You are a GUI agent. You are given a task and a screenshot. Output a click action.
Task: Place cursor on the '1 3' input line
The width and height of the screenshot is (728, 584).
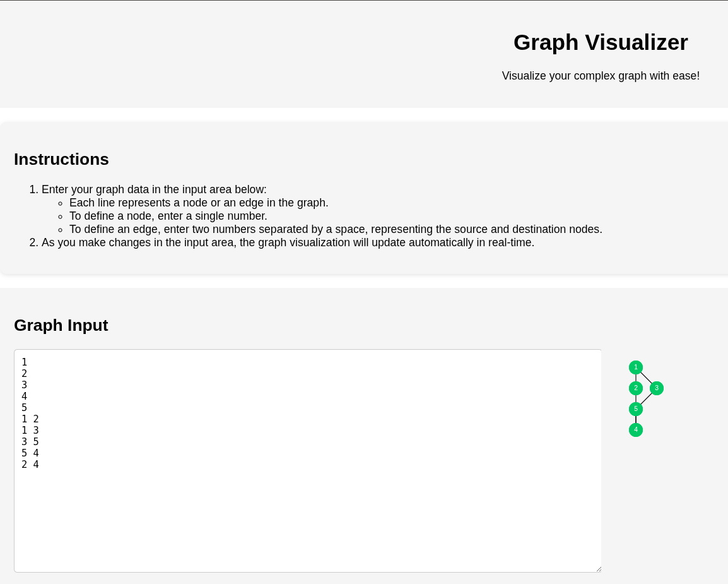(x=30, y=431)
